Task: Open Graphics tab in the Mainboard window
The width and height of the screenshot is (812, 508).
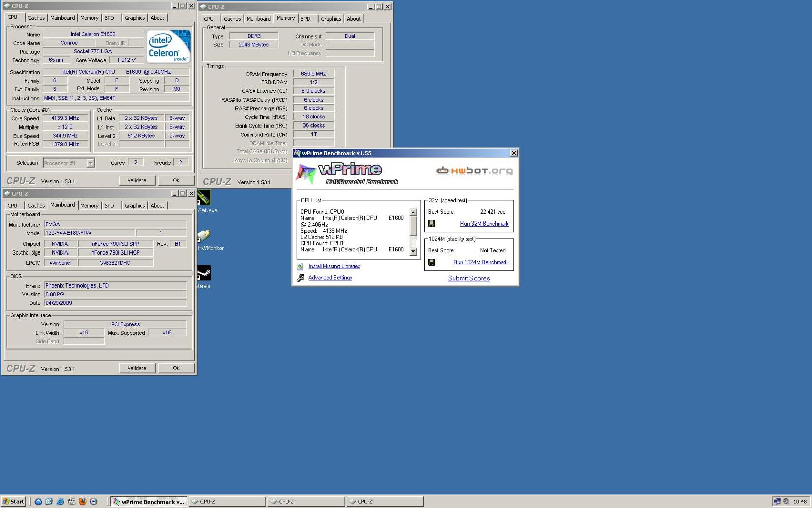Action: [x=134, y=206]
